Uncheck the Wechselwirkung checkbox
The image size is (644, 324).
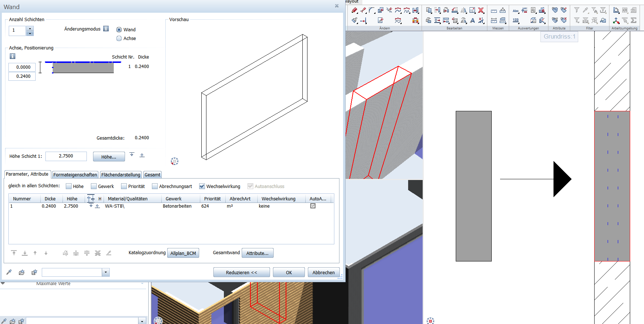202,187
